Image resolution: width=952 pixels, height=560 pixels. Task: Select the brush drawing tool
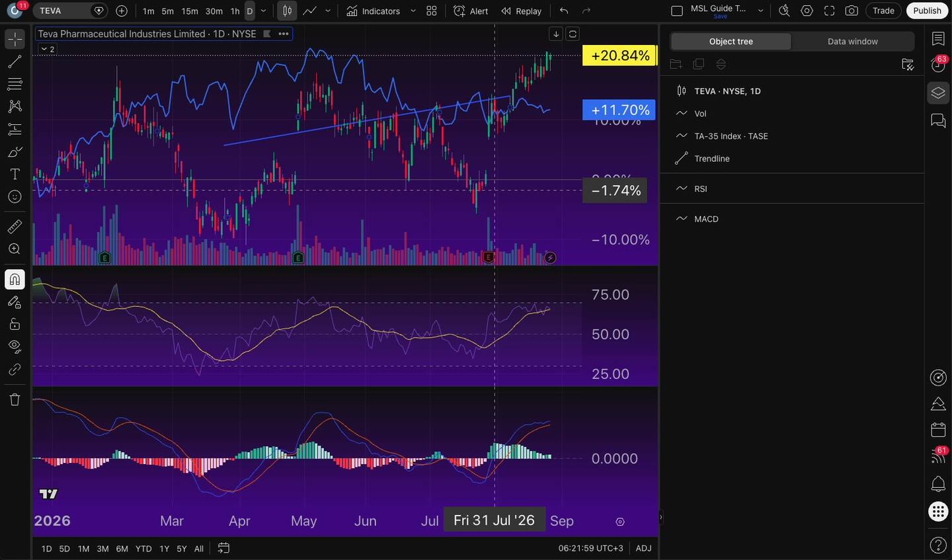15,152
